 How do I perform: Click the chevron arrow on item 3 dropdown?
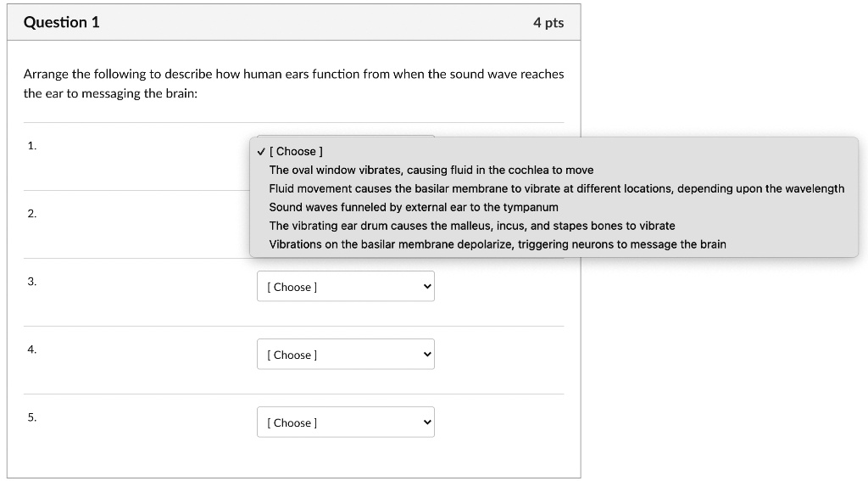(427, 287)
